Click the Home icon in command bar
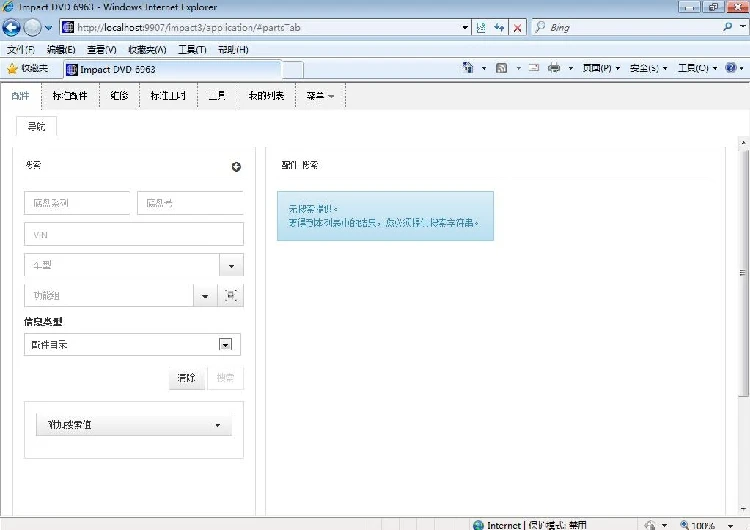 click(468, 68)
